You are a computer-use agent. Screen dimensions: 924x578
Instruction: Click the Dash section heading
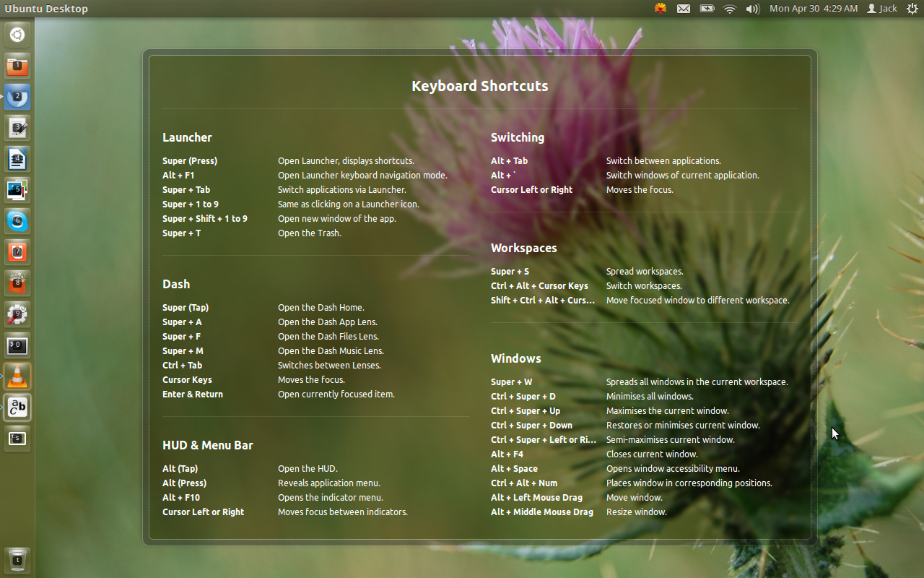point(176,284)
